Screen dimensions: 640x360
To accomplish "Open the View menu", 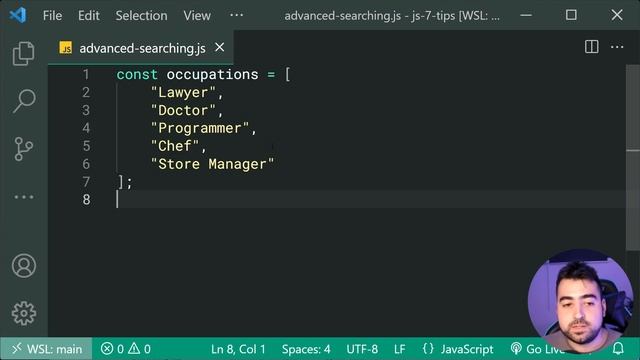I will 197,16.
